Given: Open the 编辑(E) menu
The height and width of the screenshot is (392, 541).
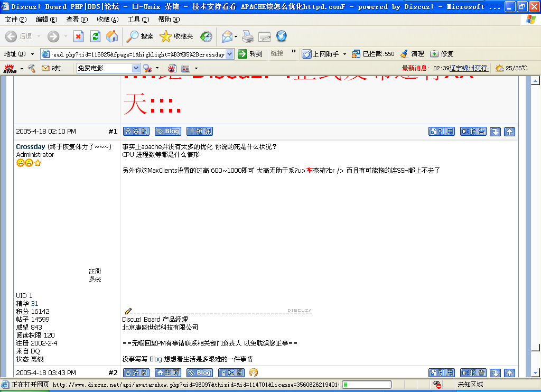Looking at the screenshot, I should pyautogui.click(x=46, y=20).
